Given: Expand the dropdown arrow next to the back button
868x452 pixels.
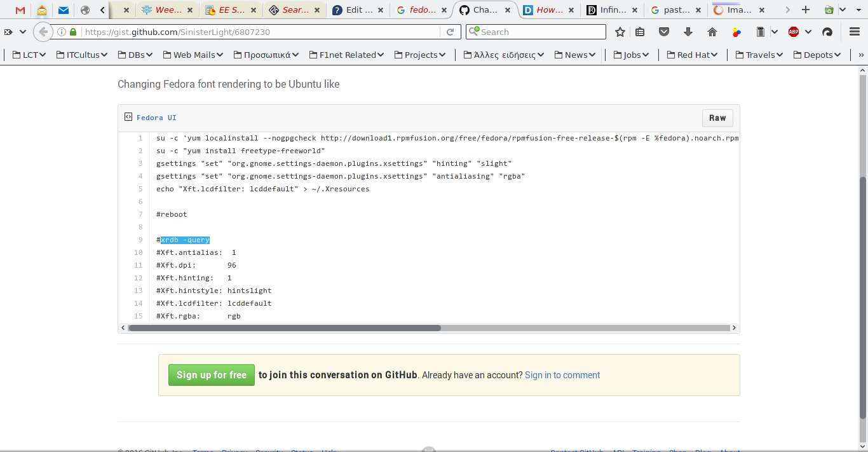Looking at the screenshot, I should pyautogui.click(x=23, y=32).
